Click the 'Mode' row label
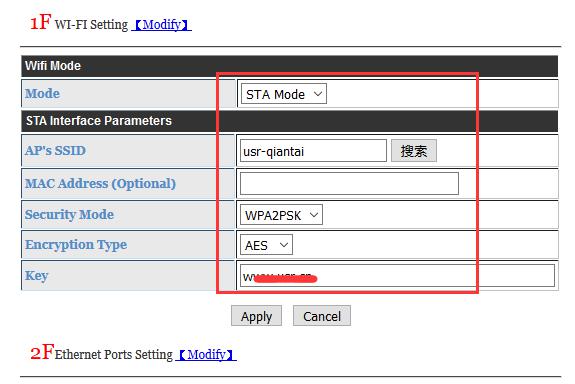 (42, 94)
